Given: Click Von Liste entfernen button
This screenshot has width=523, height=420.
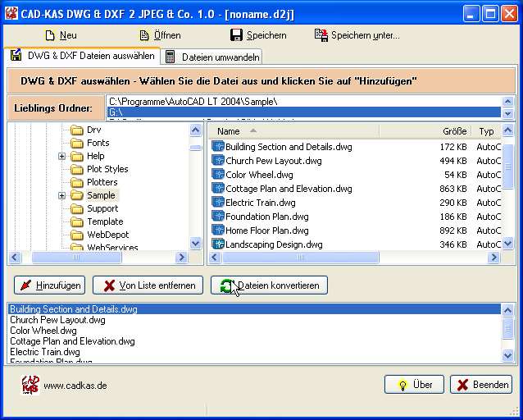Looking at the screenshot, I should [x=148, y=285].
